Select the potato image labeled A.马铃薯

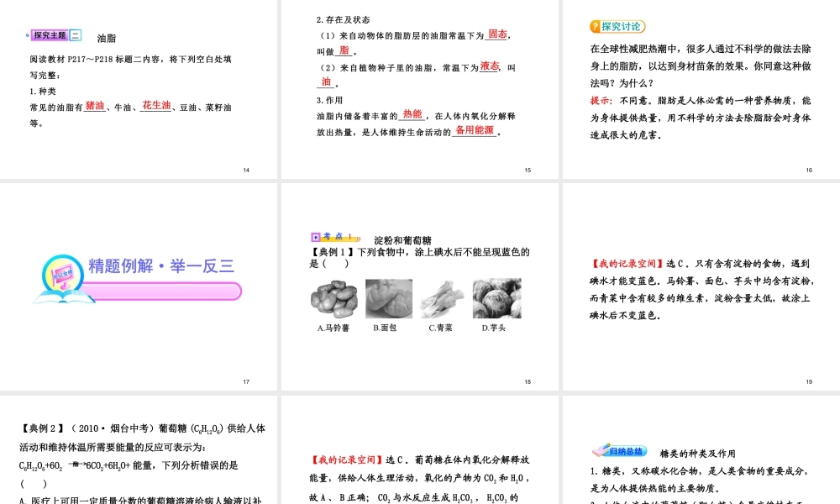tap(334, 299)
